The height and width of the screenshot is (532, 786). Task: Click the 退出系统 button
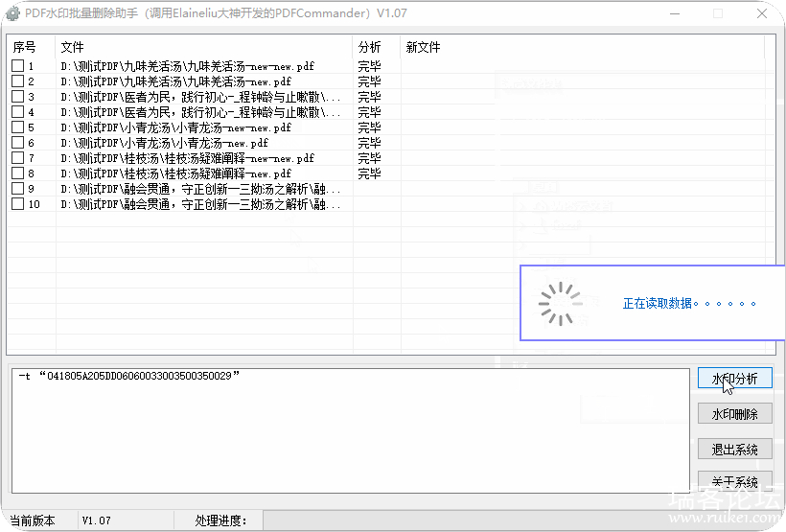tap(734, 449)
